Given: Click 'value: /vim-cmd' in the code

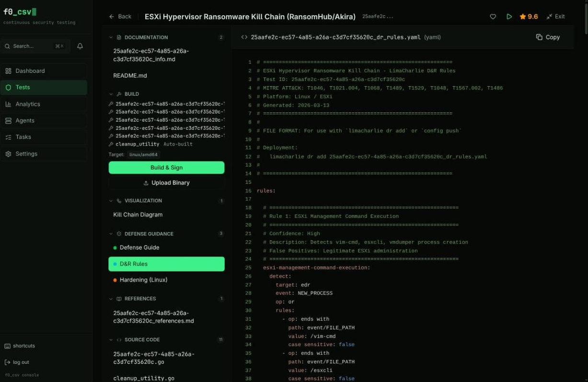Looking at the screenshot, I should 311,336.
